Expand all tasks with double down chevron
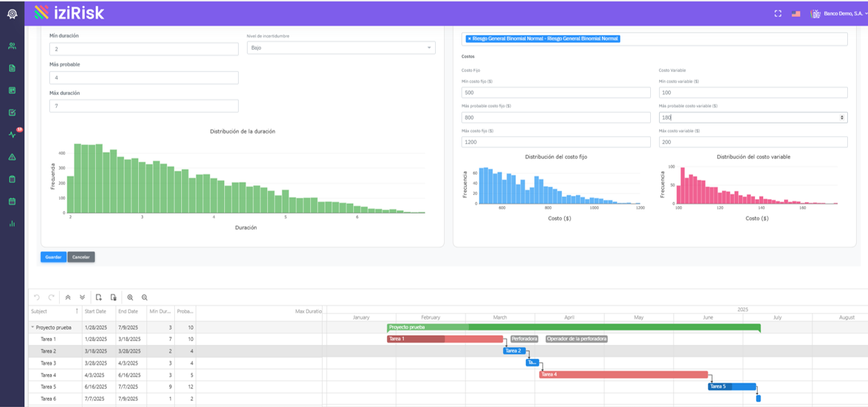Image resolution: width=868 pixels, height=407 pixels. pyautogui.click(x=83, y=297)
